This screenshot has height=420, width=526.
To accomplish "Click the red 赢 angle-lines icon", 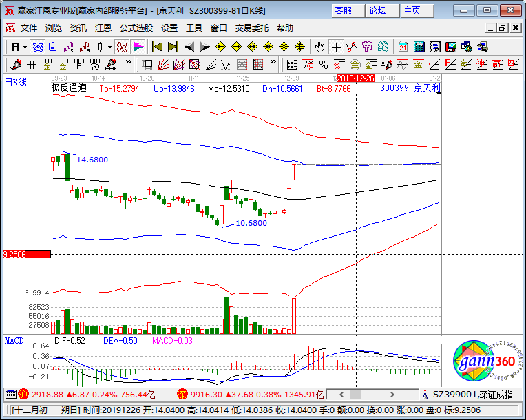I will tap(498, 65).
